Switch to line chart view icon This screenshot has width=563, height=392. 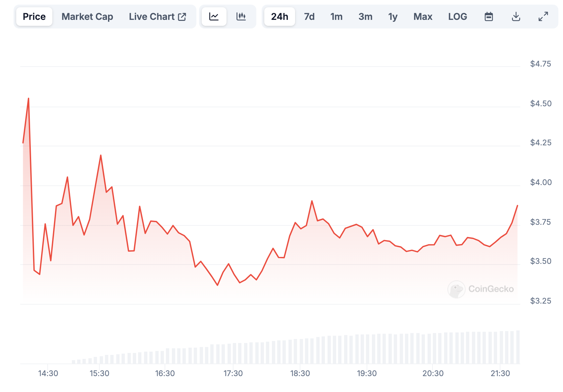(214, 17)
